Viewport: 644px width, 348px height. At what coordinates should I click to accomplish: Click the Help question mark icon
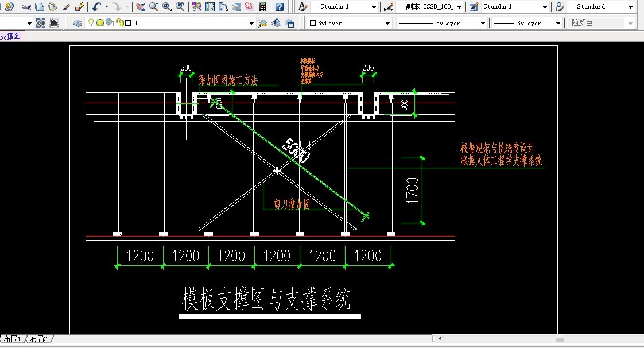point(280,7)
